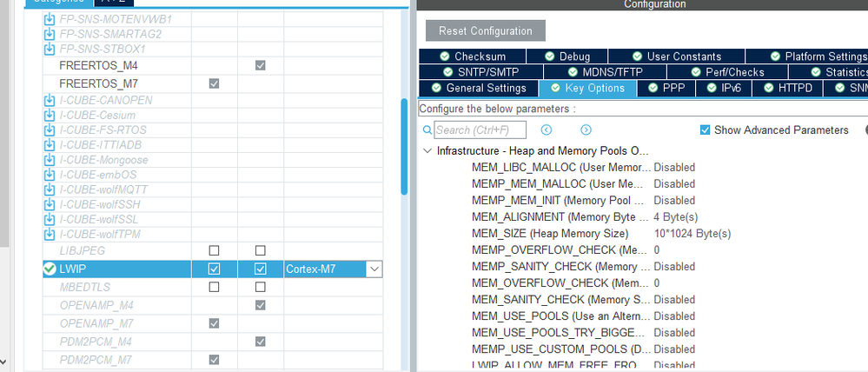
Task: Toggle OPENAMP_M4 checkbox
Action: pyautogui.click(x=260, y=305)
